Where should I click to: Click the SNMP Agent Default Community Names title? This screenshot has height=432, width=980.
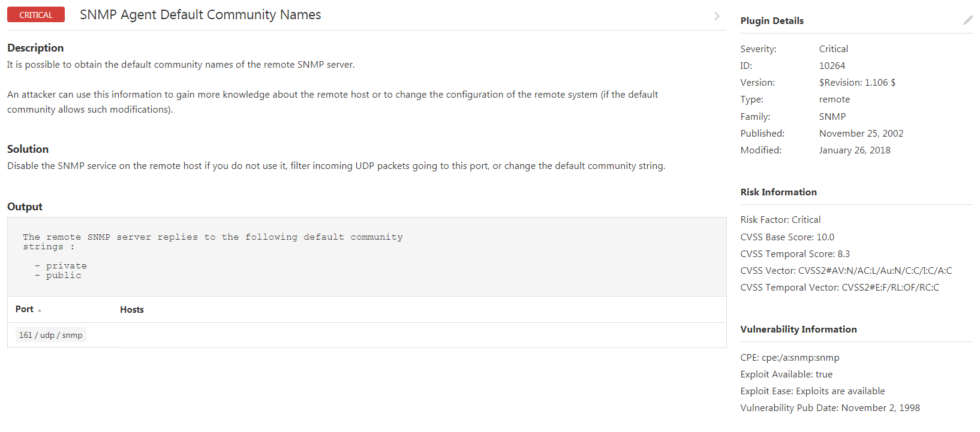pos(200,15)
